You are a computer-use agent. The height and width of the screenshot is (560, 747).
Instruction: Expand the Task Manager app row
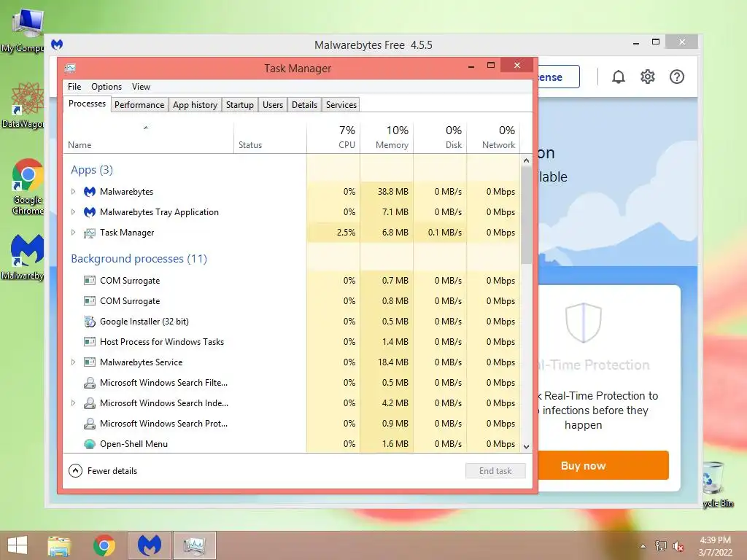point(73,233)
